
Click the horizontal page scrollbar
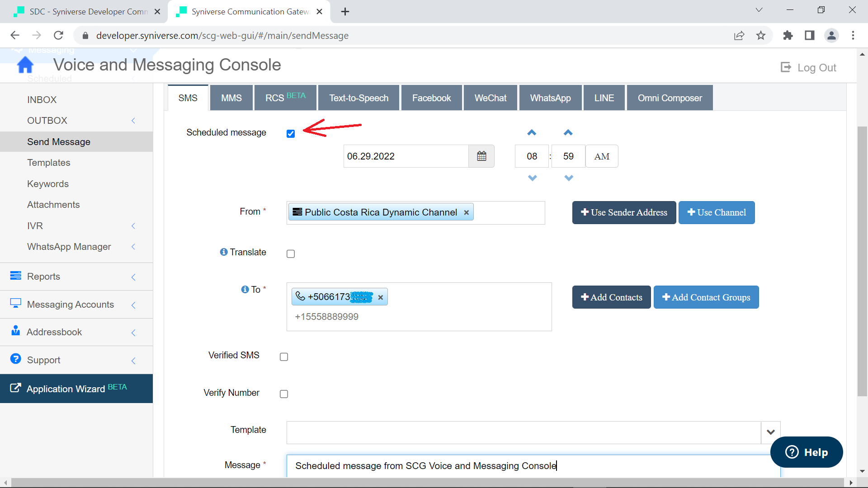click(427, 483)
